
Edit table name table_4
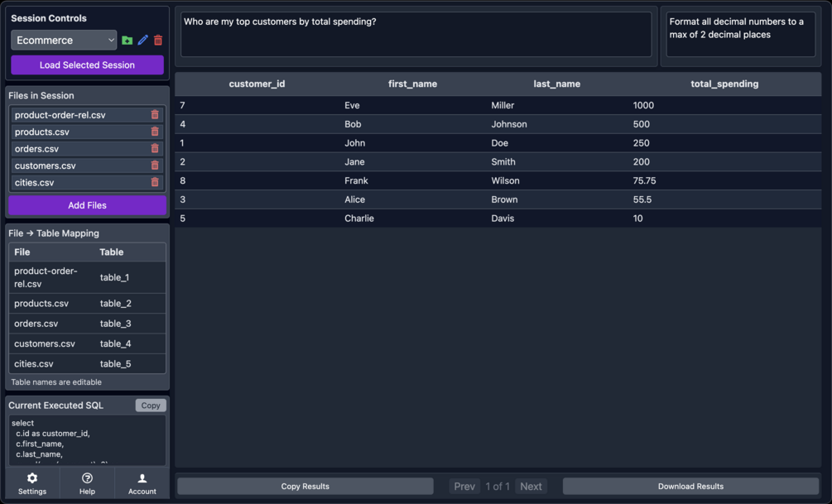pyautogui.click(x=116, y=343)
